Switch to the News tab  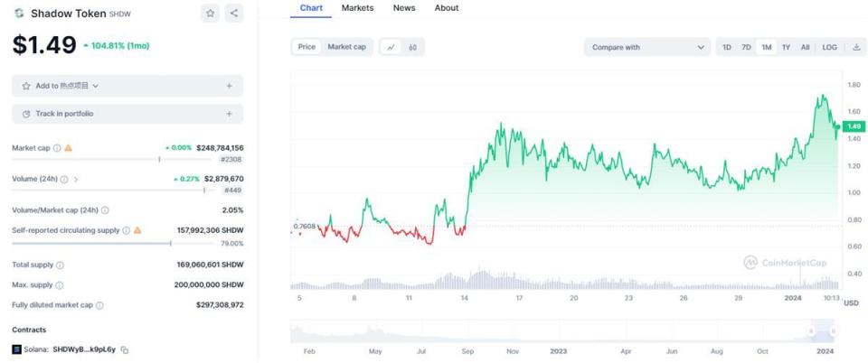[404, 8]
